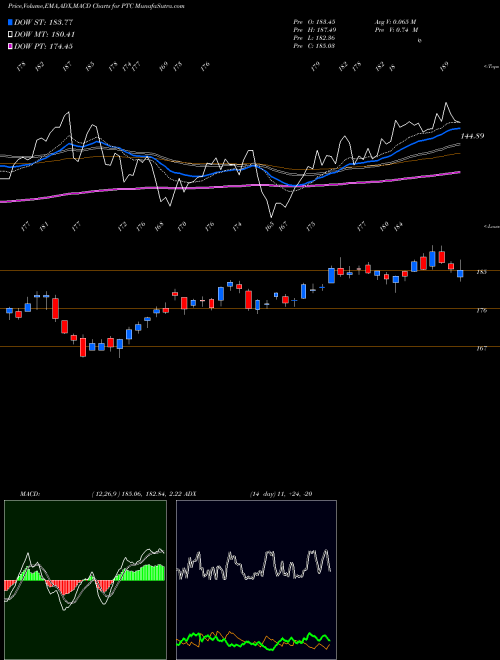Viewport: 500px width, 660px height.
Task: Click the magenta DOW PT legend swatch
Action: (10, 46)
